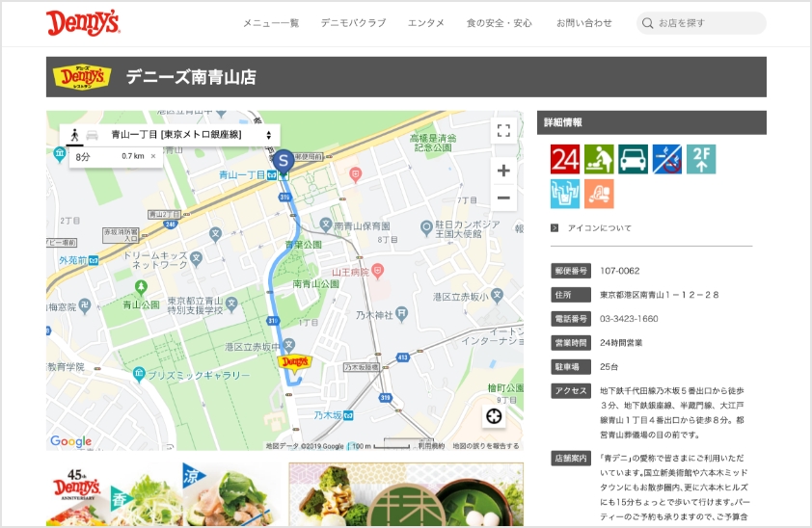The image size is (812, 528).
Task: Open the Denny's logo home link
Action: tap(83, 23)
